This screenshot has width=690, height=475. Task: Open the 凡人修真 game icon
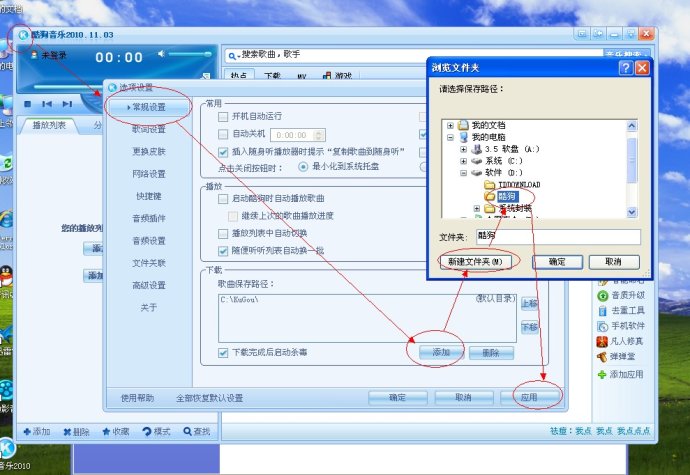pyautogui.click(x=602, y=341)
